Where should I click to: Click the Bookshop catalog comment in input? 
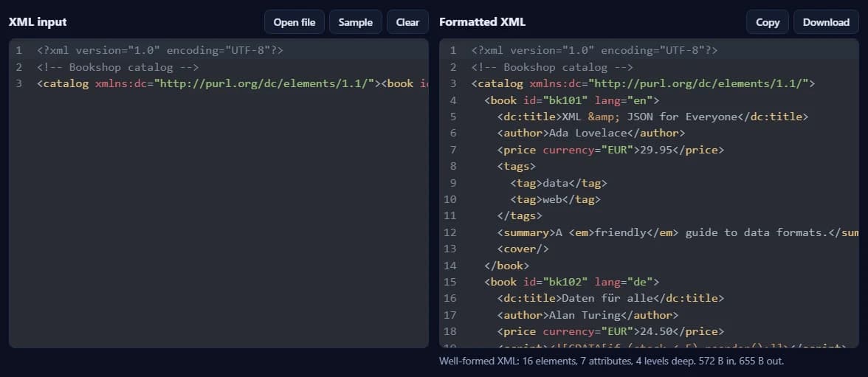[x=117, y=67]
